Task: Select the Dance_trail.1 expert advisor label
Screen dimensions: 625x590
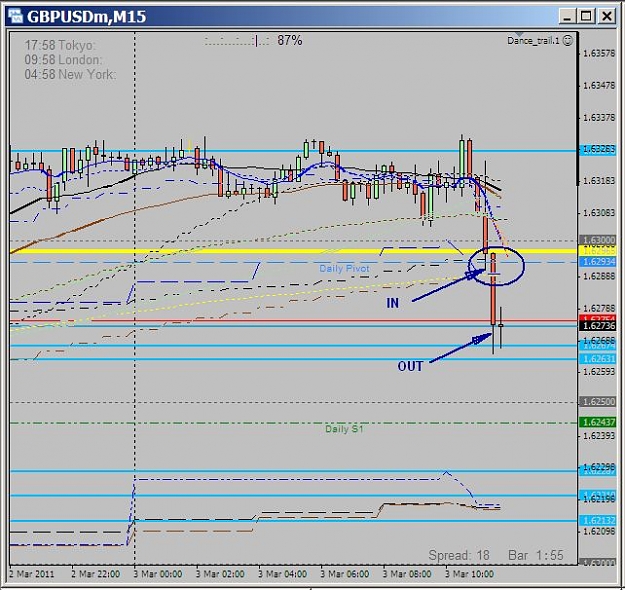Action: [533, 41]
